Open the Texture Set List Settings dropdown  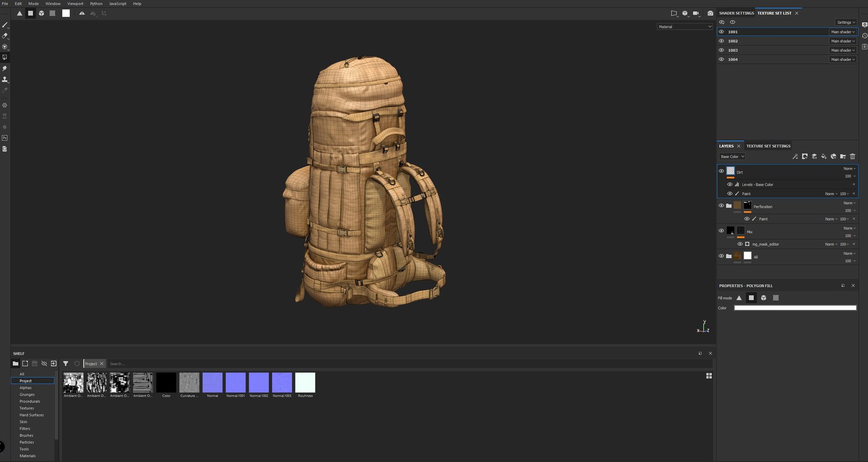point(845,22)
